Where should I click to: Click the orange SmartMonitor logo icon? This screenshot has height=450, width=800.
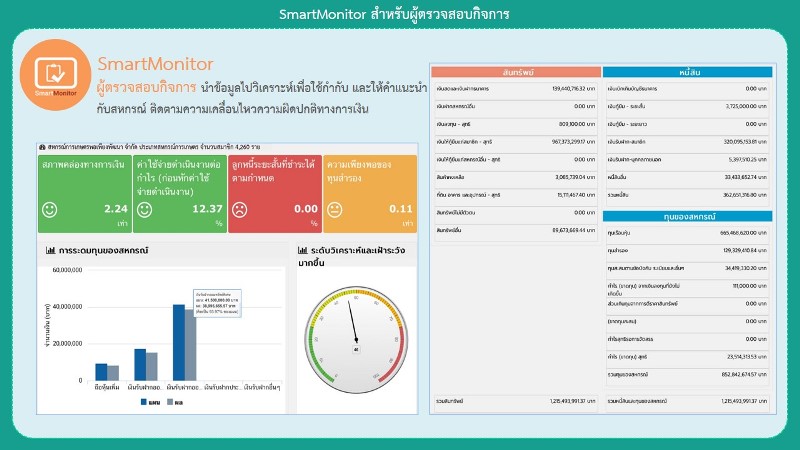point(56,74)
